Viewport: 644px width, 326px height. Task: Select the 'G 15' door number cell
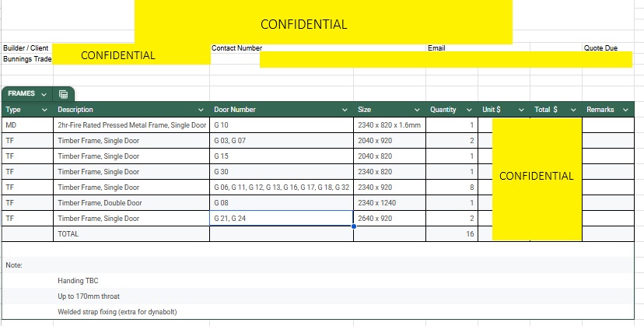(282, 156)
